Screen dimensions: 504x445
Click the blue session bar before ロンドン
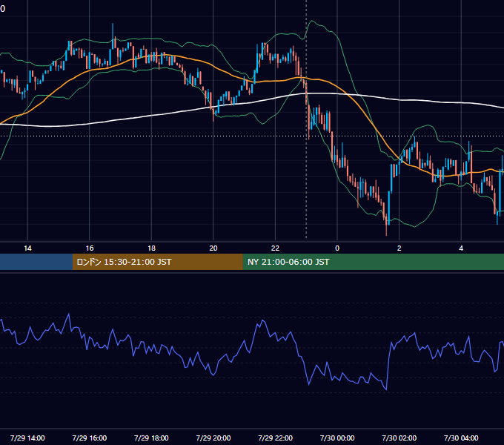pos(36,262)
